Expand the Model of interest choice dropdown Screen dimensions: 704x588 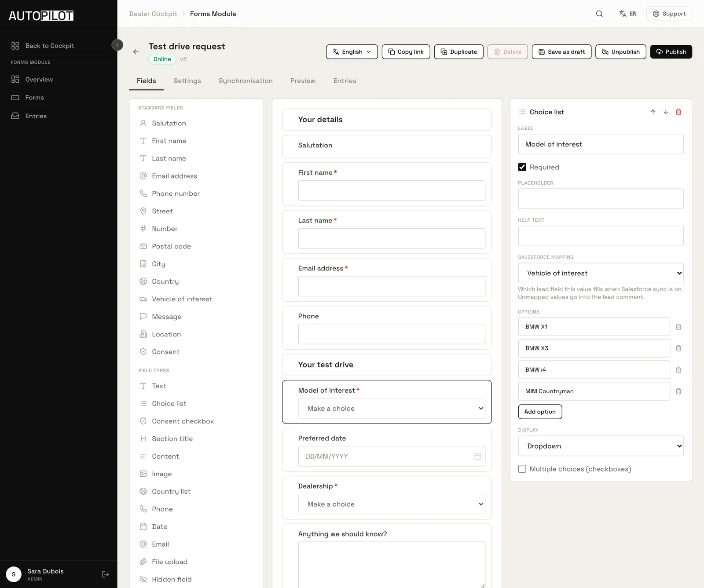tap(392, 409)
